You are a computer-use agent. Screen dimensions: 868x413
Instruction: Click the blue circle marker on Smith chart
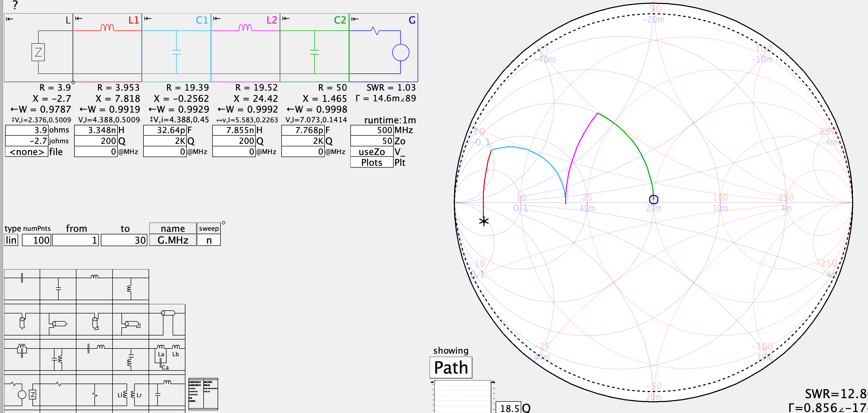coord(654,200)
